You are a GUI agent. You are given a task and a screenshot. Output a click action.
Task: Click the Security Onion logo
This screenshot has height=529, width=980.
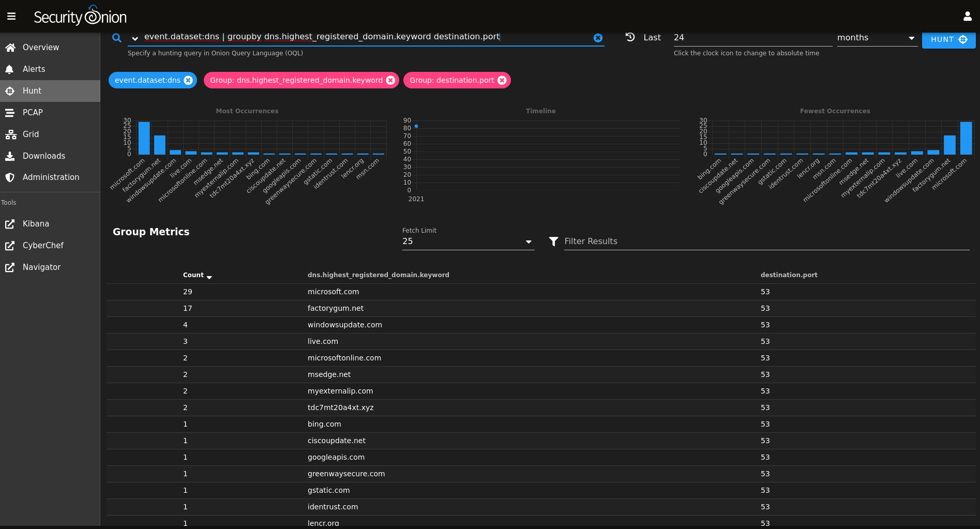(x=80, y=16)
